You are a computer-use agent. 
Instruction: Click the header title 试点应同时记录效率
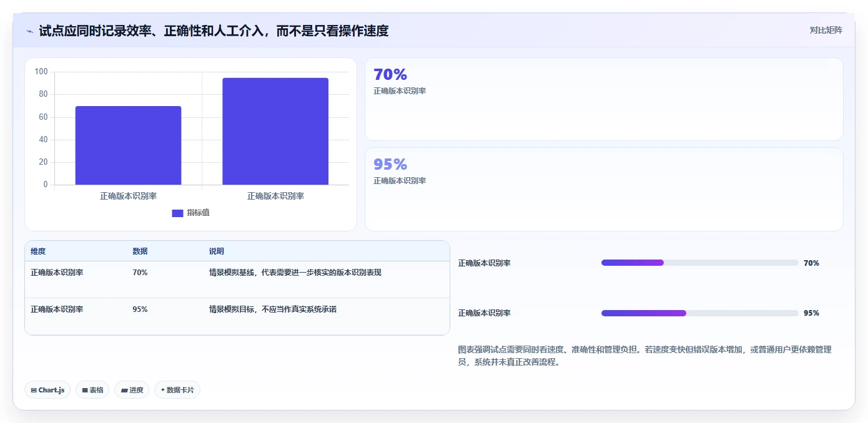click(x=214, y=31)
